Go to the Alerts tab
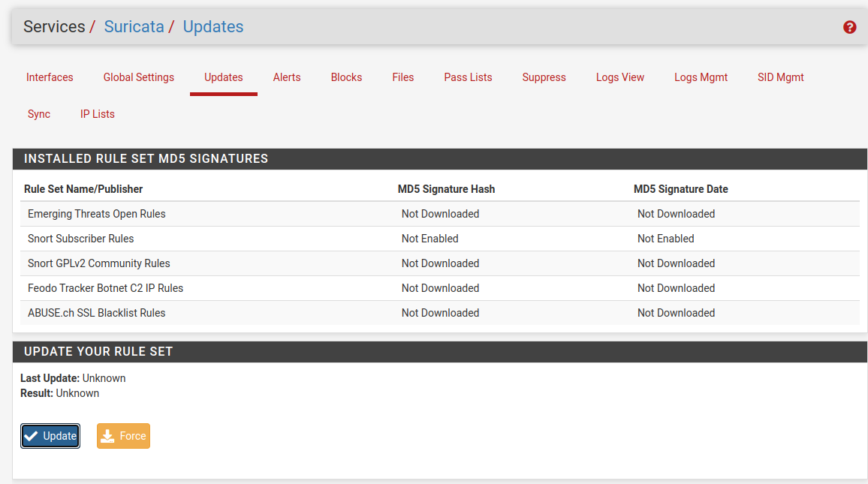 click(287, 77)
